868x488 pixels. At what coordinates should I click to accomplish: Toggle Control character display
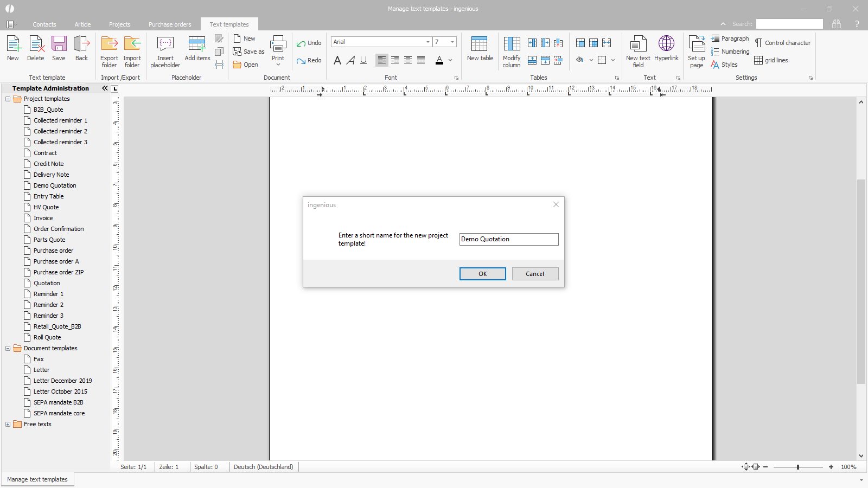pos(782,43)
